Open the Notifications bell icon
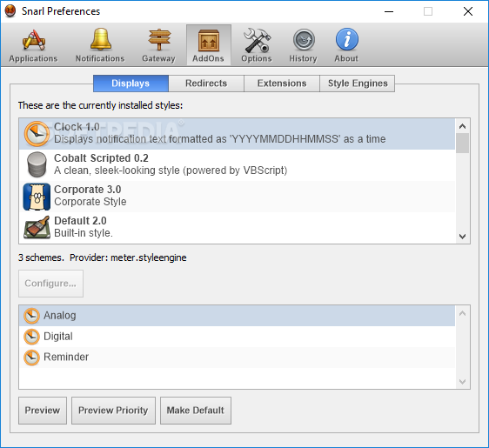The width and height of the screenshot is (489, 448). [100, 40]
